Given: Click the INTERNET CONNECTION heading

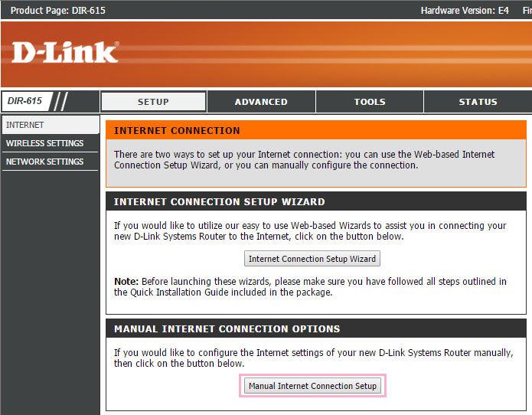Looking at the screenshot, I should coord(177,131).
